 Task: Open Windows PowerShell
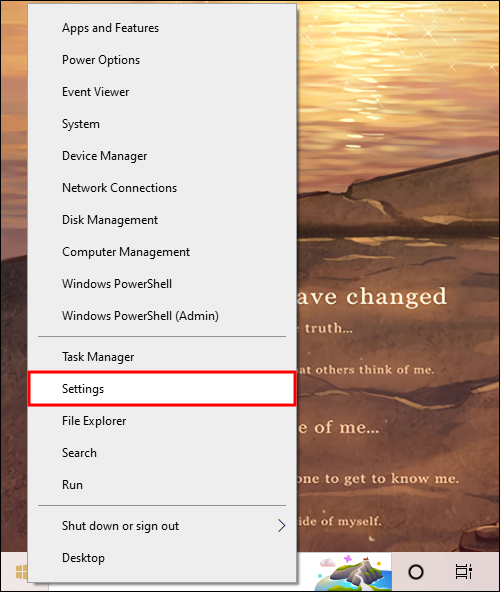click(x=162, y=284)
